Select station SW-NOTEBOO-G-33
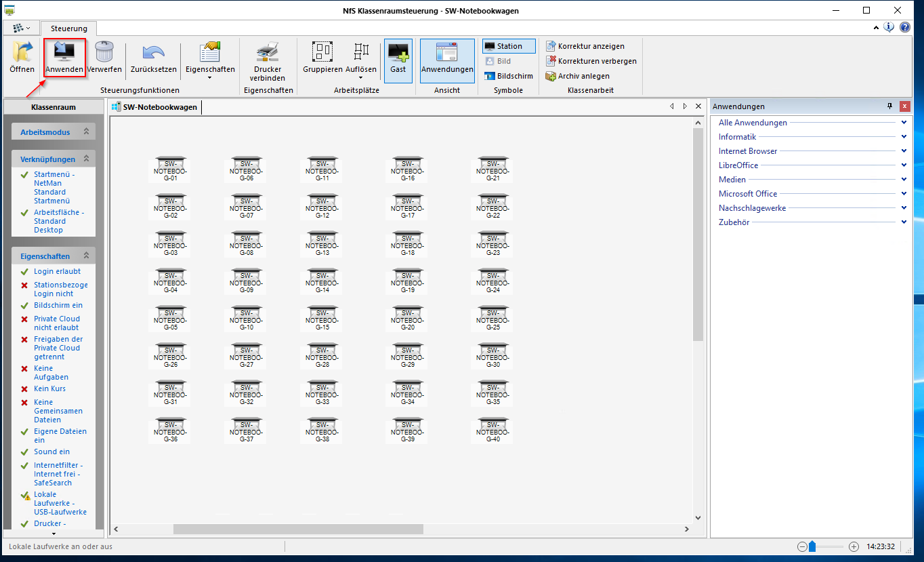 (x=322, y=393)
